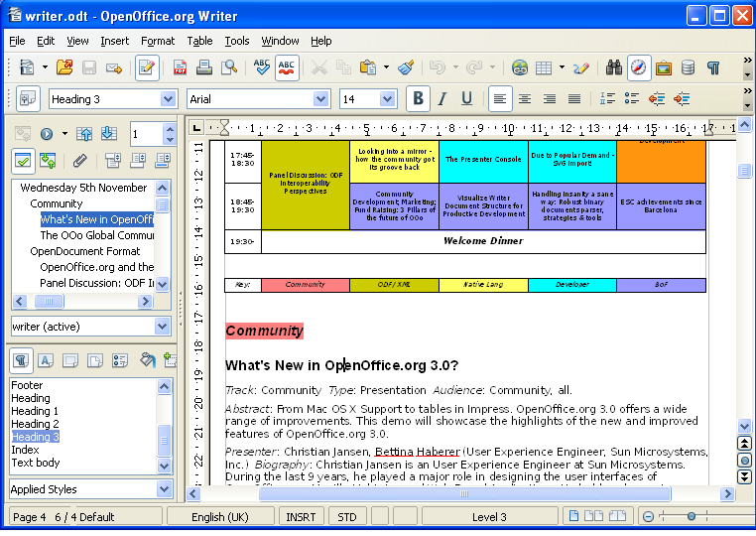Open the Applied Styles filter dropdown
This screenshot has height=536, width=756.
[163, 488]
